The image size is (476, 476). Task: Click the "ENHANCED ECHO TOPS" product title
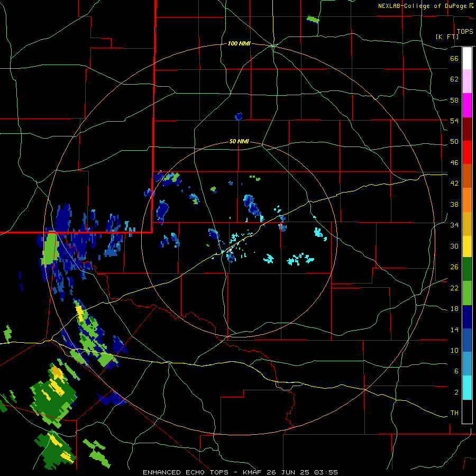tap(186, 472)
